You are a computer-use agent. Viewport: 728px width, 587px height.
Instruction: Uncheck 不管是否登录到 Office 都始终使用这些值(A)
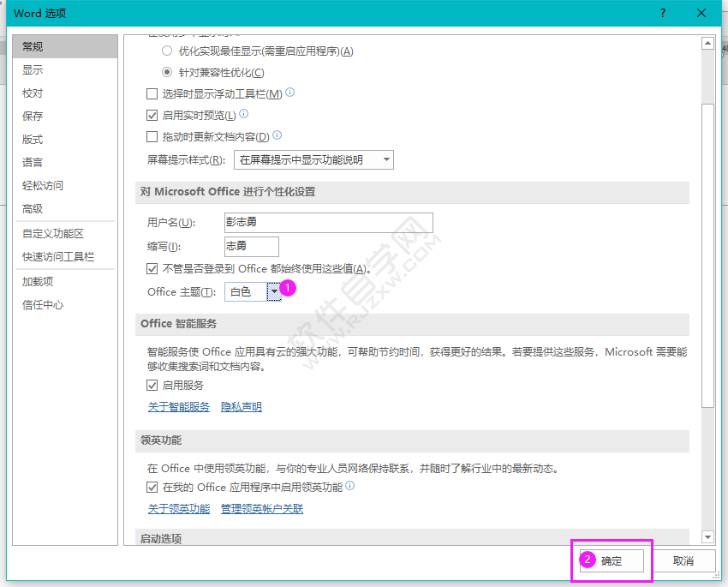(152, 268)
